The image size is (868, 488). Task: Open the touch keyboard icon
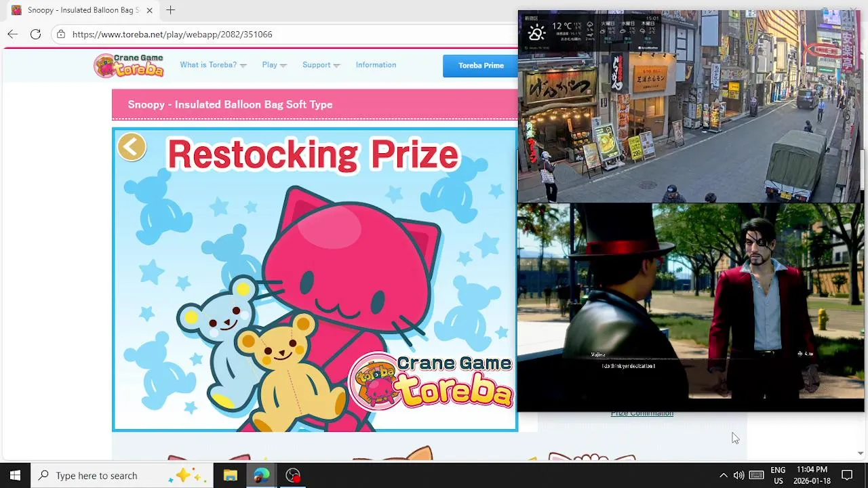coord(757,475)
